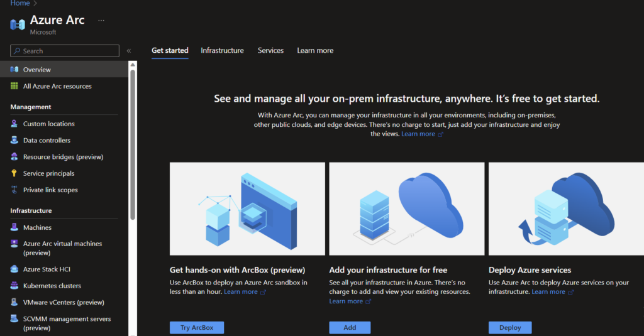Click Learn more under Add your infrastructure

pyautogui.click(x=346, y=301)
